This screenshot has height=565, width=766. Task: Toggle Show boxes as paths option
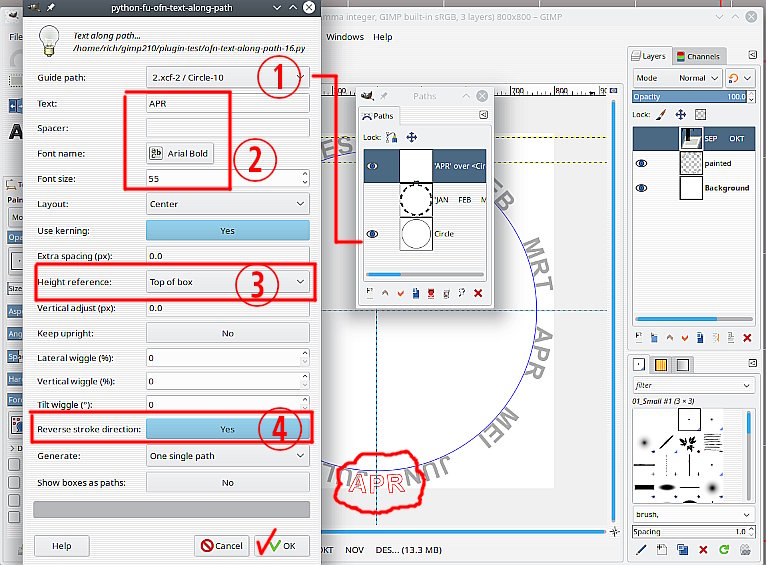point(228,482)
